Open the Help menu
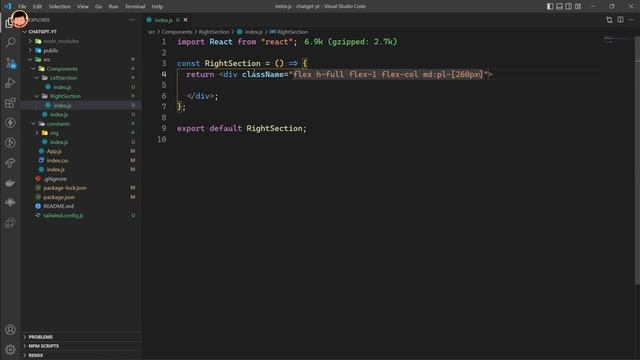 [157, 6]
